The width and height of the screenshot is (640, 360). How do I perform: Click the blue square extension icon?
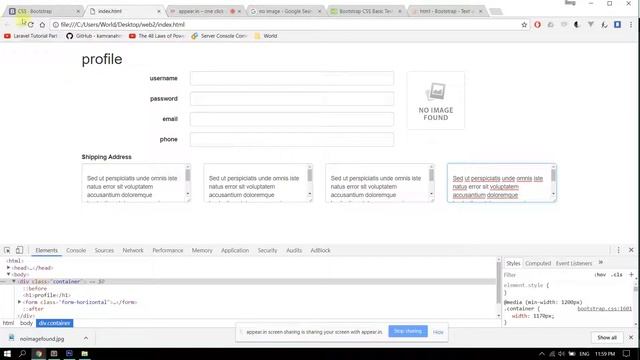point(617,24)
